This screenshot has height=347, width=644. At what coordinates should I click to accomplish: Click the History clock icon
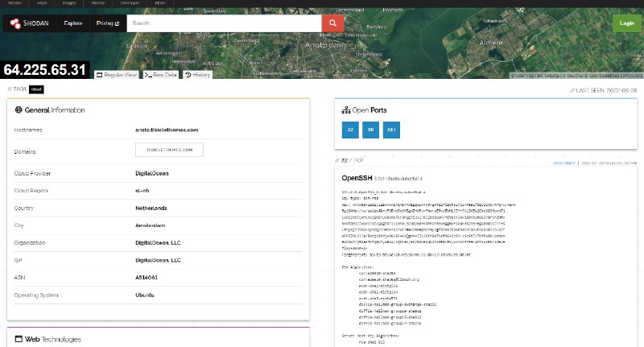pyautogui.click(x=188, y=75)
